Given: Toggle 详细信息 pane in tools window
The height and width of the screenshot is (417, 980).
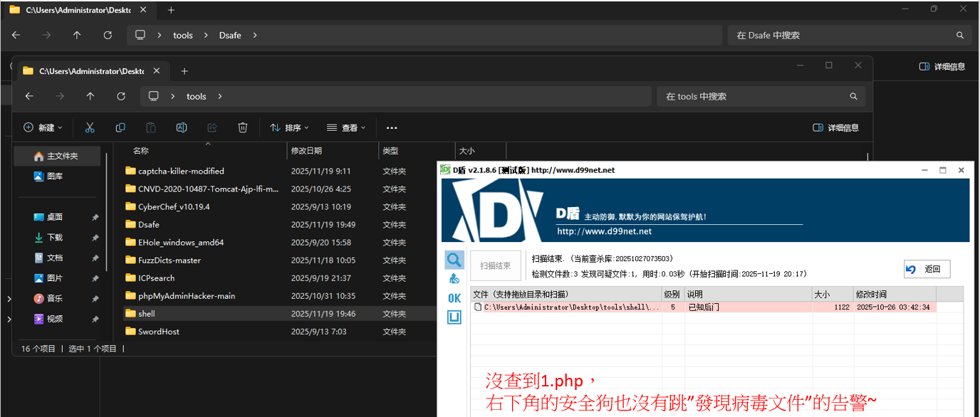Looking at the screenshot, I should point(836,127).
